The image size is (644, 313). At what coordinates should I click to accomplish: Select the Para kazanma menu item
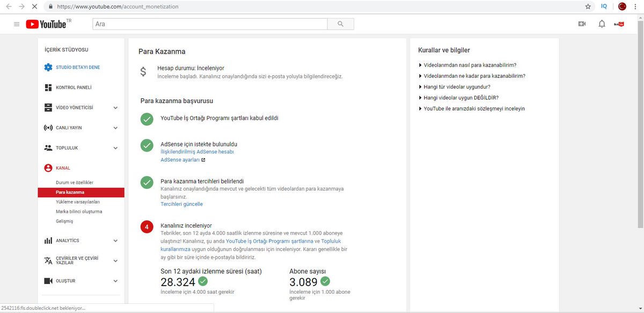(x=81, y=192)
